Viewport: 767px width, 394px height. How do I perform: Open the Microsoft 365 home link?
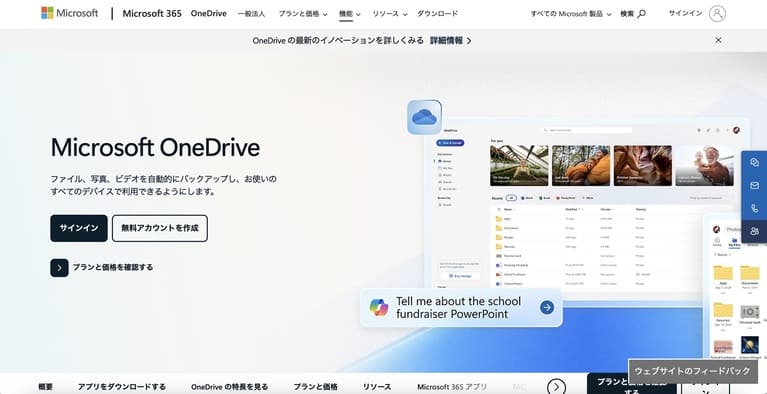pyautogui.click(x=152, y=14)
